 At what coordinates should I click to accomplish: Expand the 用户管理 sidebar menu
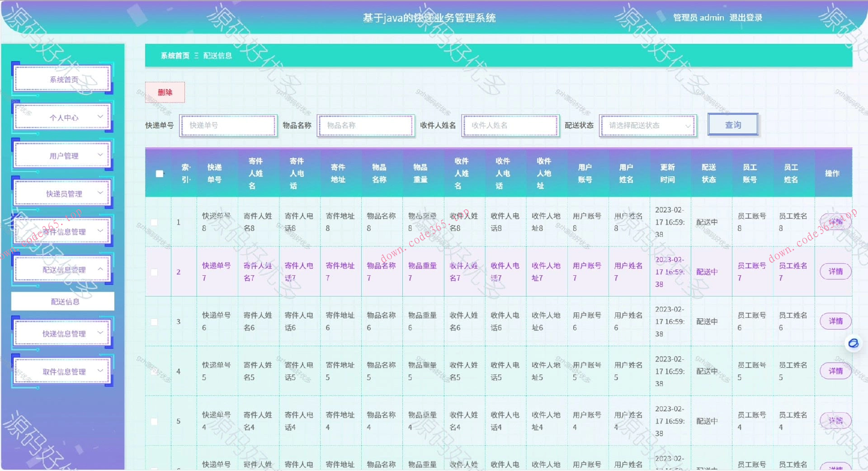[x=63, y=155]
